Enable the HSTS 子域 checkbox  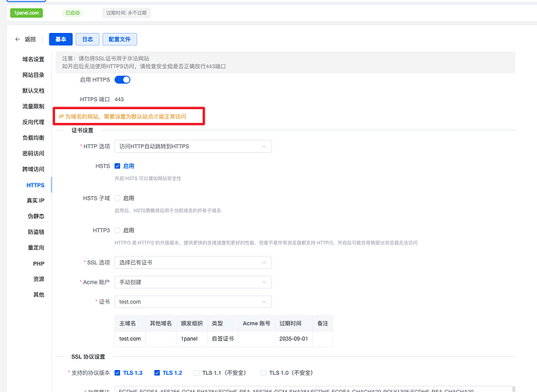click(118, 198)
